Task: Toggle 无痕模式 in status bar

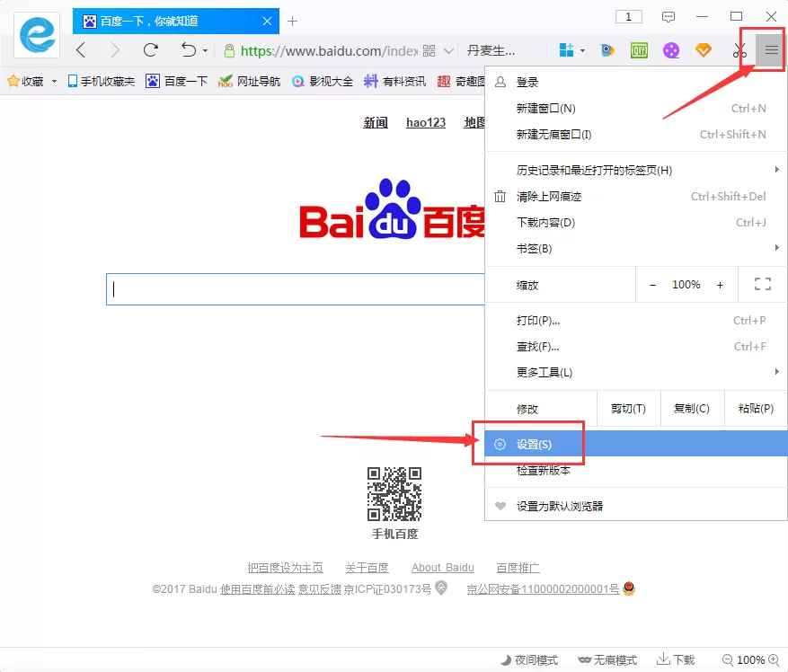Action: pos(607,659)
